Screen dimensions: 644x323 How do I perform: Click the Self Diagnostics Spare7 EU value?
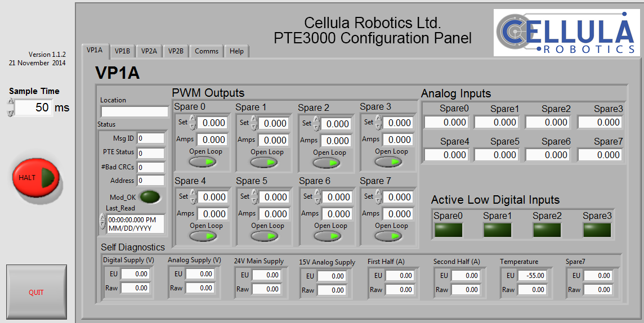point(598,276)
